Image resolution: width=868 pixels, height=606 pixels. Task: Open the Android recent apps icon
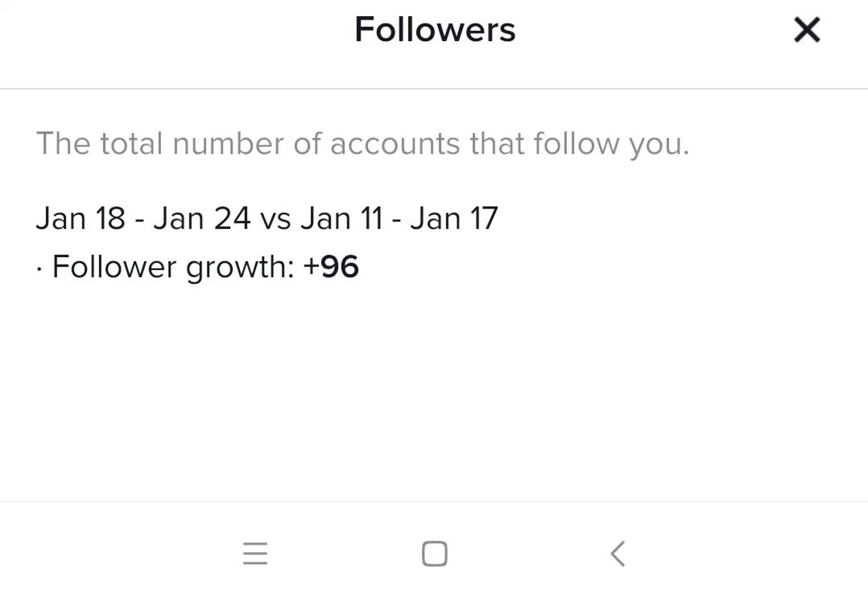(255, 554)
